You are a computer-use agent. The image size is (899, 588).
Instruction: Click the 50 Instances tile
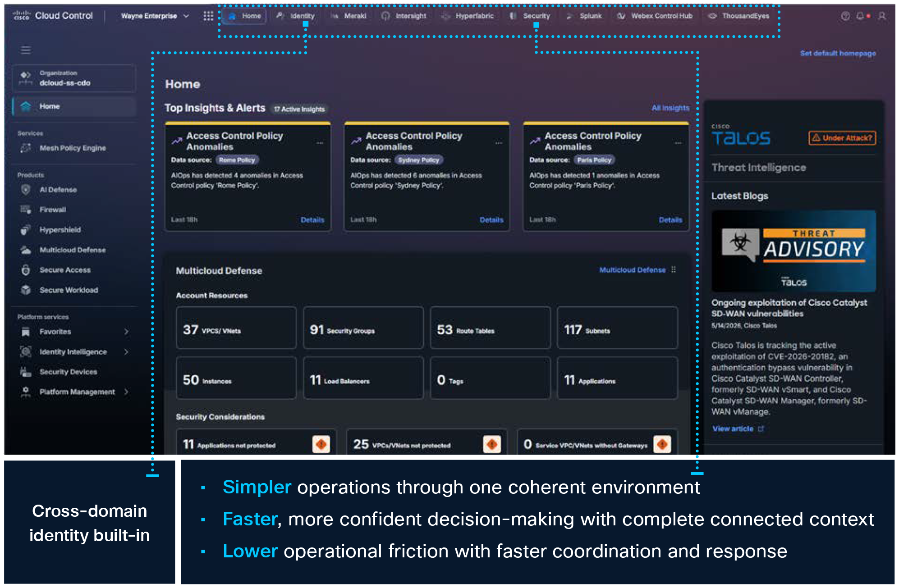[237, 378]
